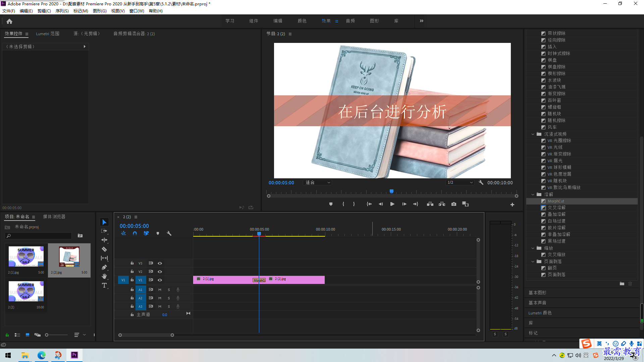Toggle lock on track A3
644x362 pixels.
pyautogui.click(x=132, y=306)
